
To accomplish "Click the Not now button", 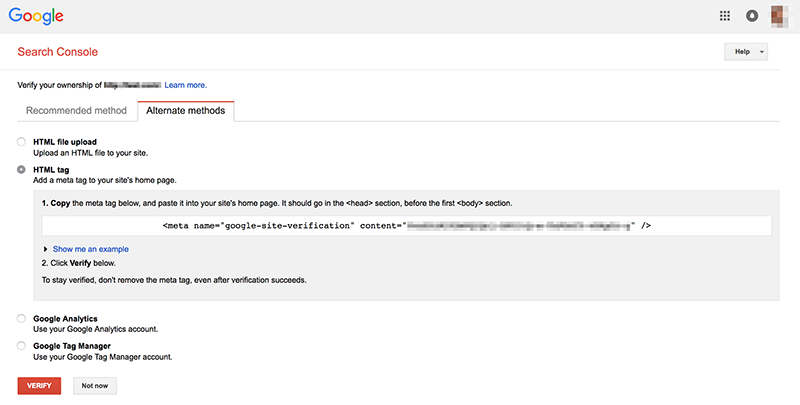I will pyautogui.click(x=95, y=386).
